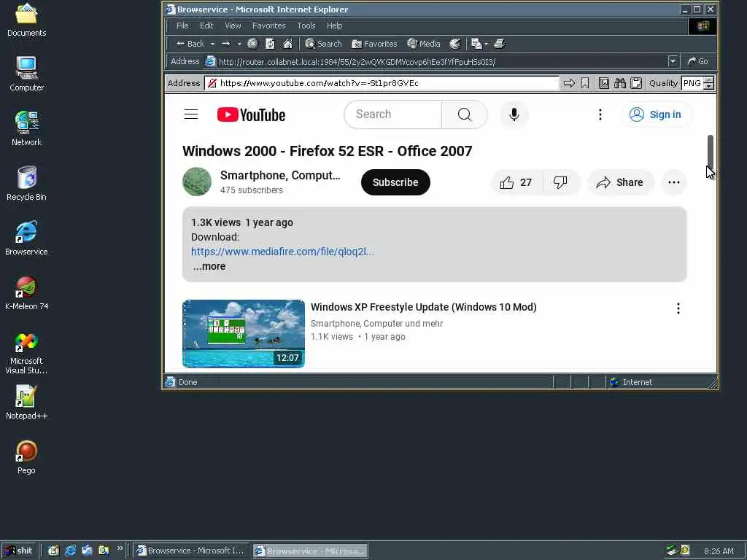Like the video with the thumbs up
Image resolution: width=747 pixels, height=560 pixels.
516,182
